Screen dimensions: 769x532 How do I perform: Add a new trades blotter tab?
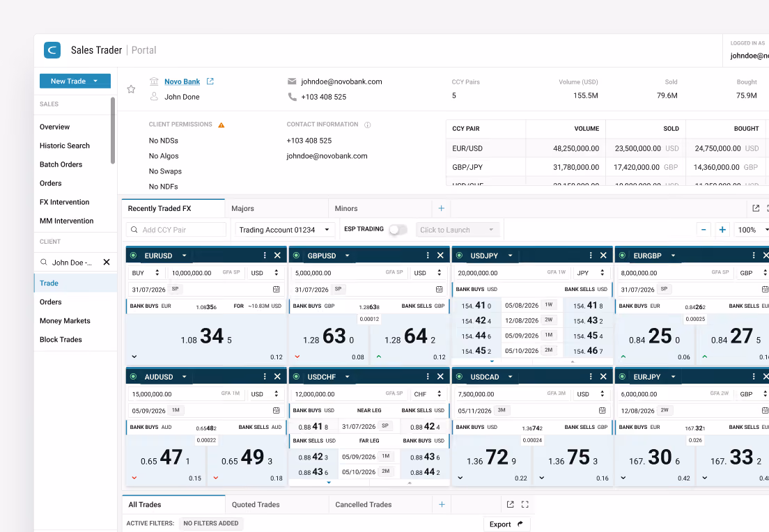coord(442,505)
